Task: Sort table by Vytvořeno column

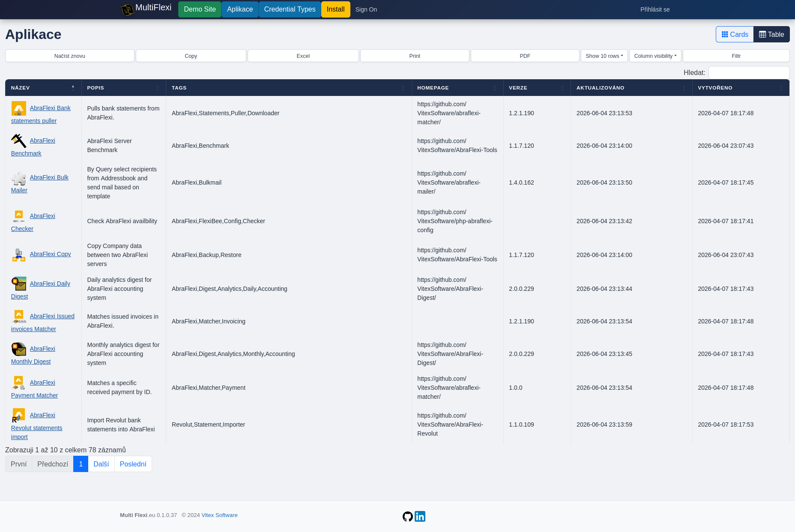Action: (x=741, y=88)
